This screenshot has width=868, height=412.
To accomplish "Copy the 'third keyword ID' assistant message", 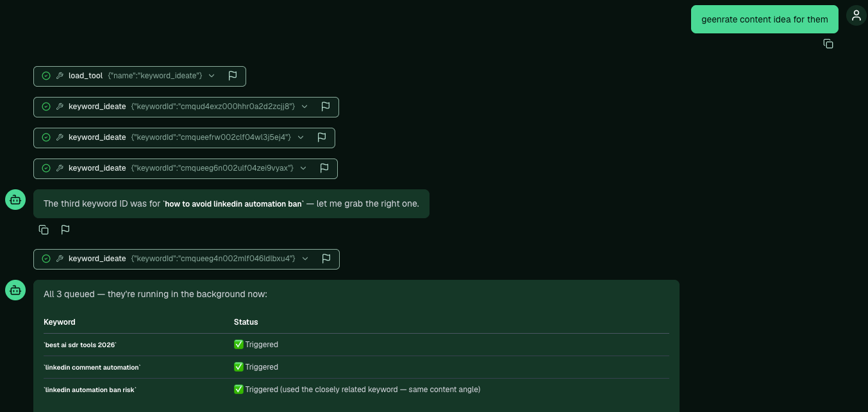I will click(x=44, y=230).
